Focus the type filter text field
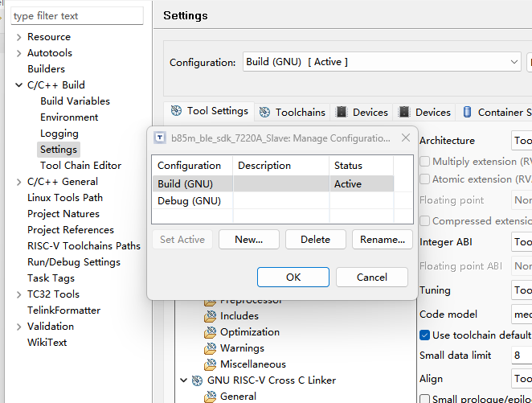 (77, 16)
